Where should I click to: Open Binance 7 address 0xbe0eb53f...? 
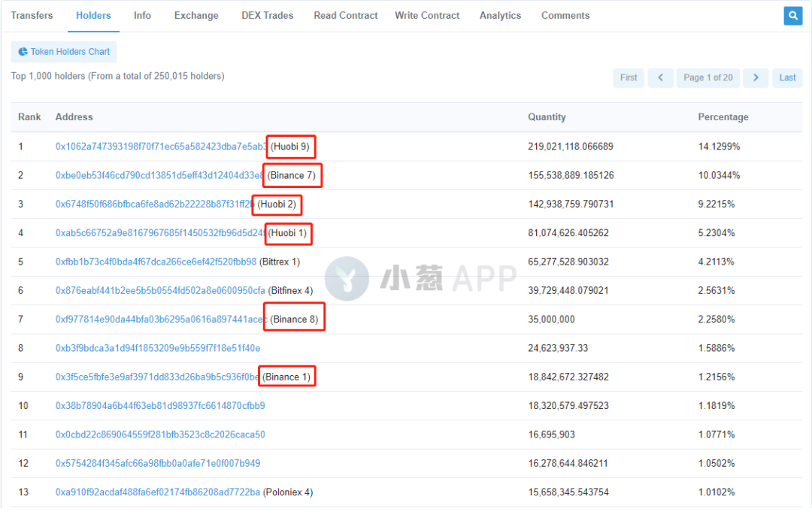159,175
